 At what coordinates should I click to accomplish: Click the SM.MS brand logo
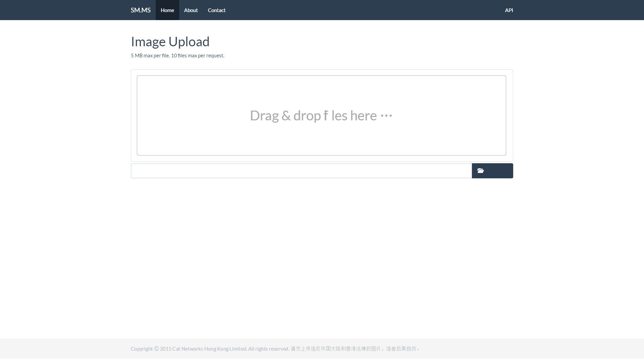coord(141,10)
